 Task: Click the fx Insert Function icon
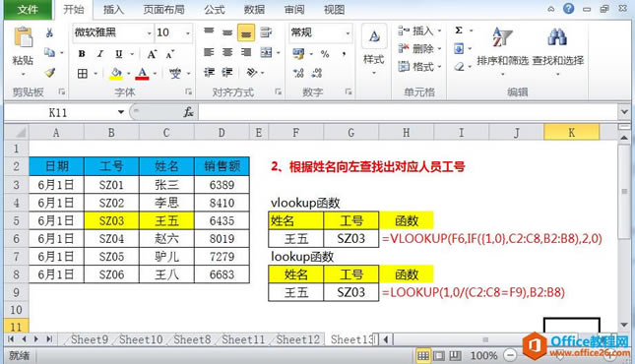(188, 112)
